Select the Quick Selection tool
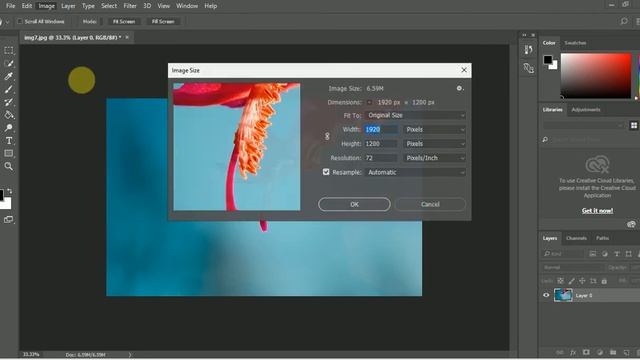Screen dimensions: 640x360 [9, 64]
